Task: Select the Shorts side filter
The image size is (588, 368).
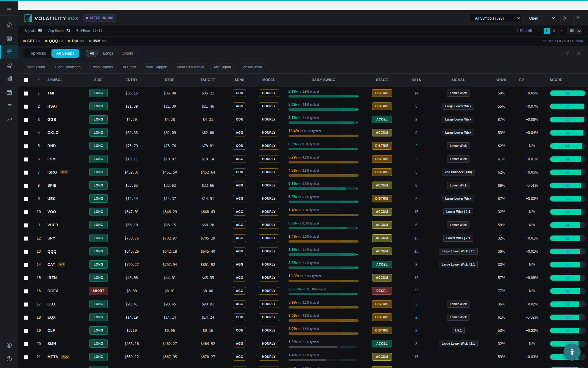Action: point(127,53)
